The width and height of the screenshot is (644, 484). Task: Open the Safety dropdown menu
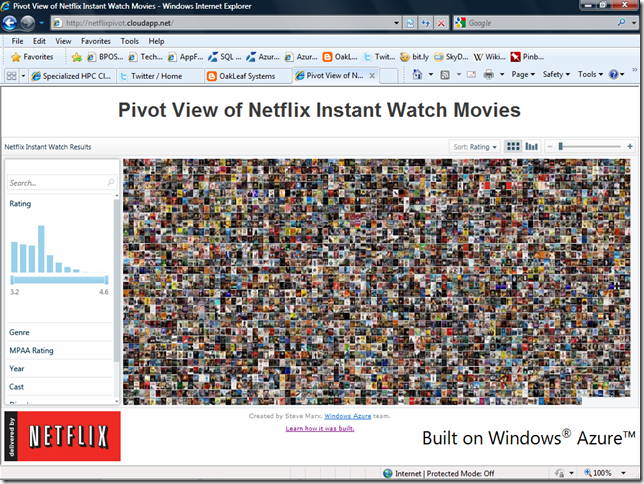pos(556,74)
